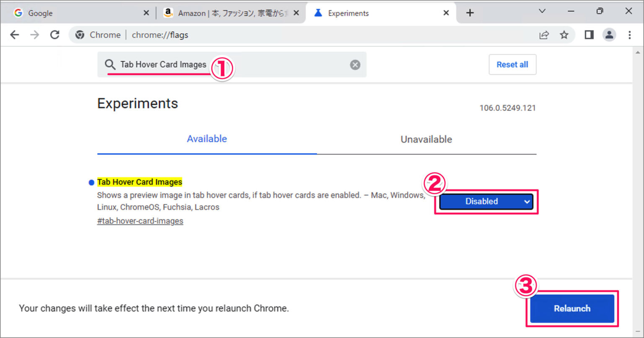The height and width of the screenshot is (338, 644).
Task: Open the Disabled dropdown for Tab Hover Card Images
Action: click(x=485, y=201)
